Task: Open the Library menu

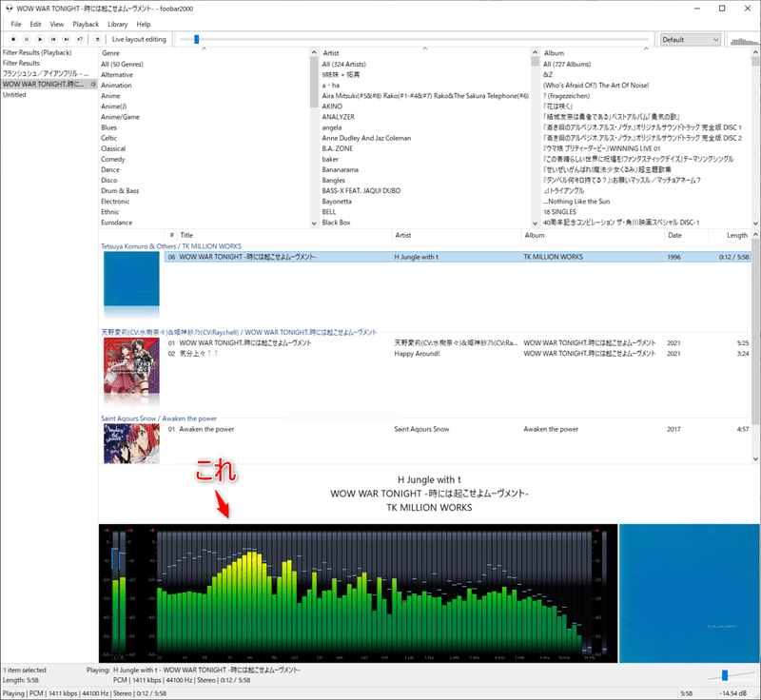Action: tap(116, 23)
